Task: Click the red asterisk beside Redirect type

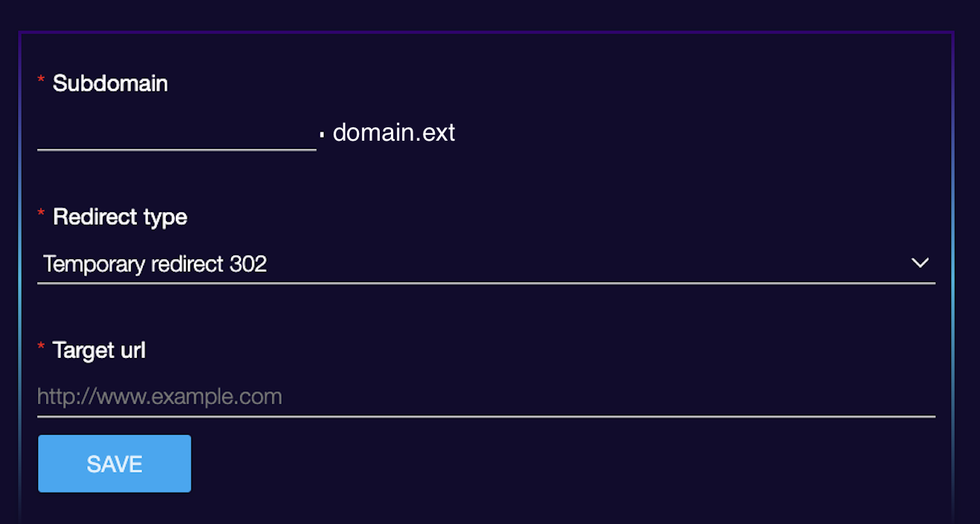Action: pos(41,214)
